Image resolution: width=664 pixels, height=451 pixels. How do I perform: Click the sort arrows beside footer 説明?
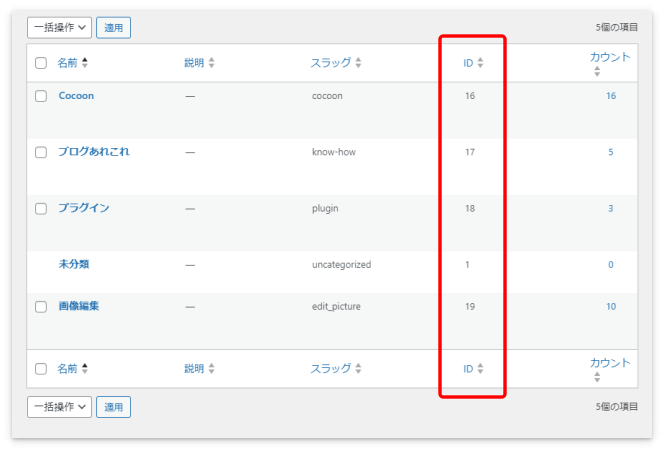coord(211,368)
